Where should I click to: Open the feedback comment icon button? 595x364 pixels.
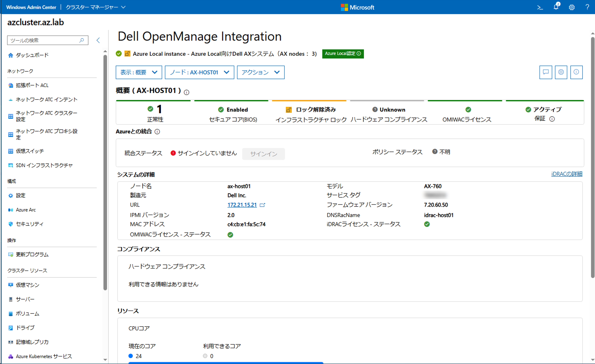tap(546, 72)
